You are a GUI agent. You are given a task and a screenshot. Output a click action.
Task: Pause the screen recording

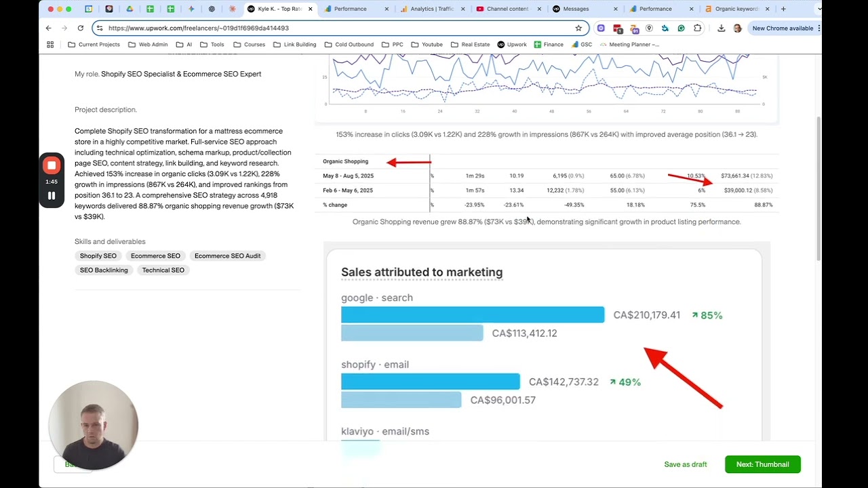click(52, 196)
